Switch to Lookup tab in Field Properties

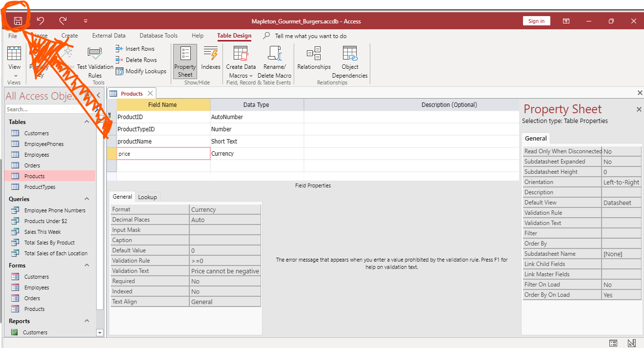[147, 197]
